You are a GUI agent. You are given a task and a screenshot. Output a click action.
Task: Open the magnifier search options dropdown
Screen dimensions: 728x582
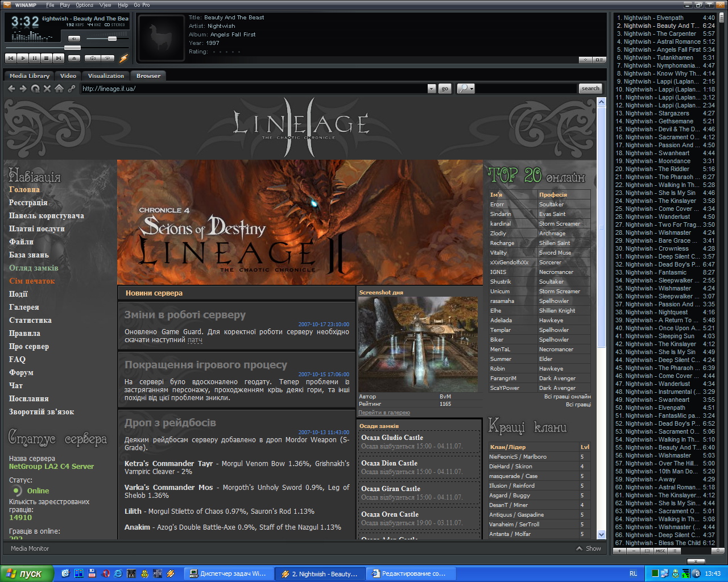[466, 89]
